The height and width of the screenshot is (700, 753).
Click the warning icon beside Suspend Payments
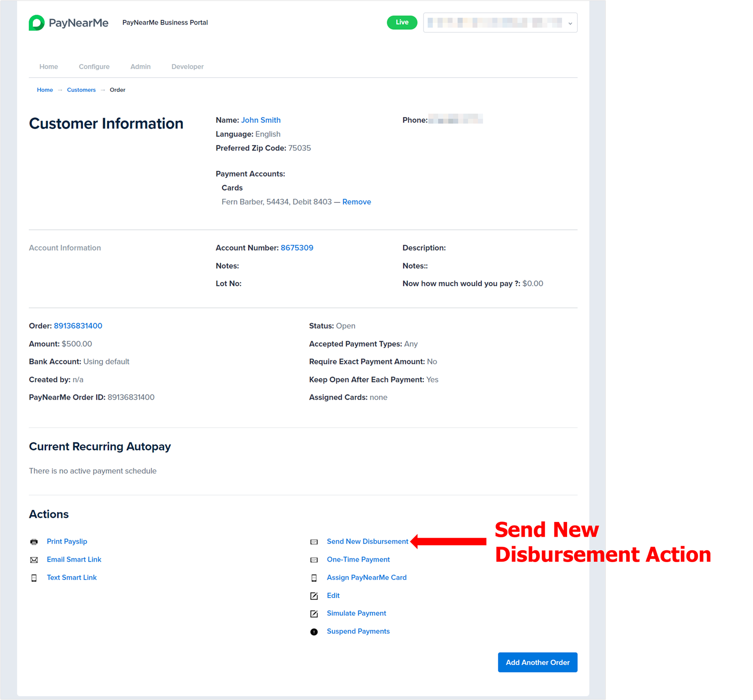[x=314, y=632]
